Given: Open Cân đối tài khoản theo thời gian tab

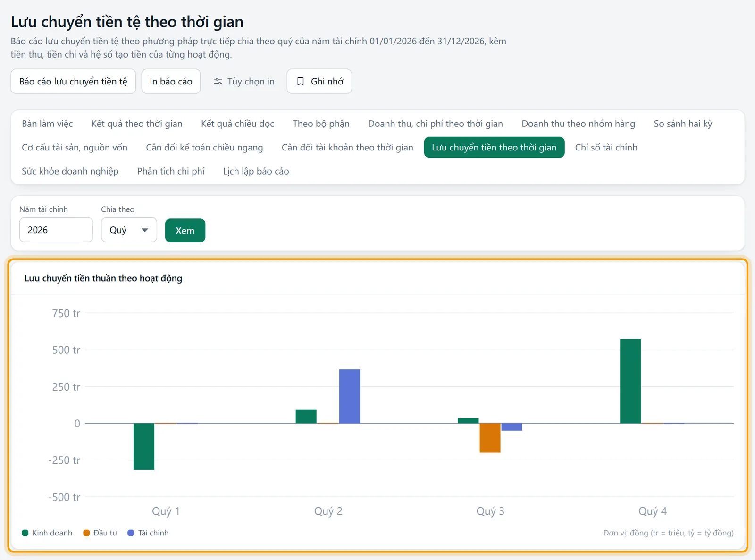Looking at the screenshot, I should click(347, 147).
